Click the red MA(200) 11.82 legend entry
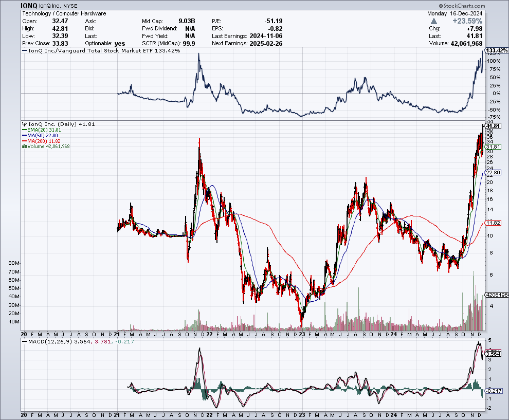Screen dimensions: 509x420 coord(41,141)
